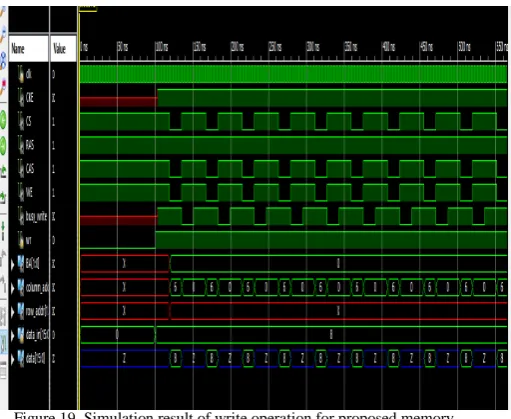Click the 450 ns time ruler mark
511x419 pixels.
tap(427, 47)
